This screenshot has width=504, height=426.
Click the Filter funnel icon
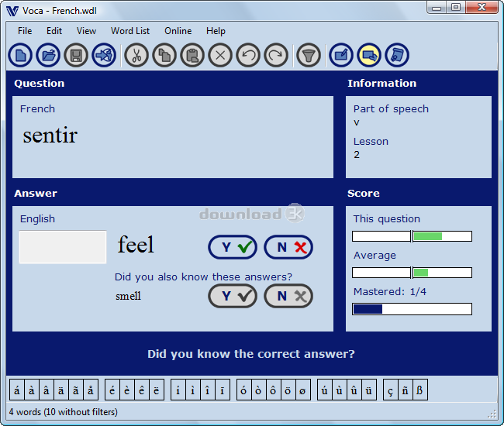pos(309,55)
